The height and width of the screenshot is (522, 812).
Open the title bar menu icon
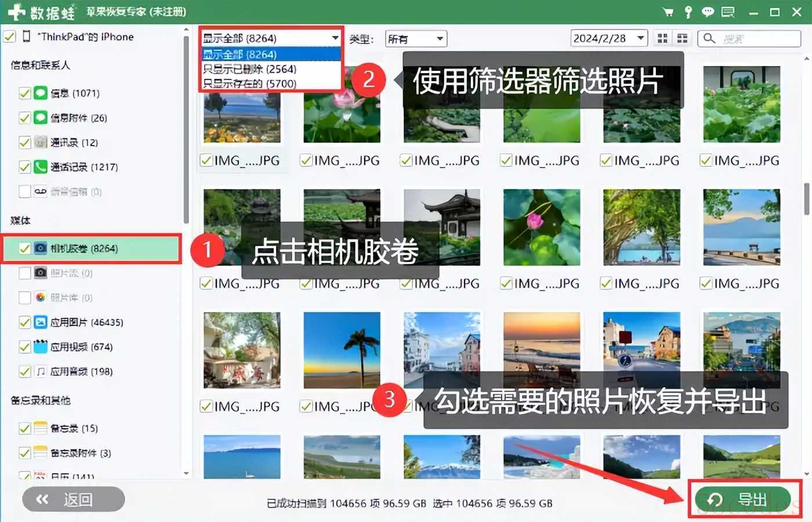pyautogui.click(x=728, y=12)
